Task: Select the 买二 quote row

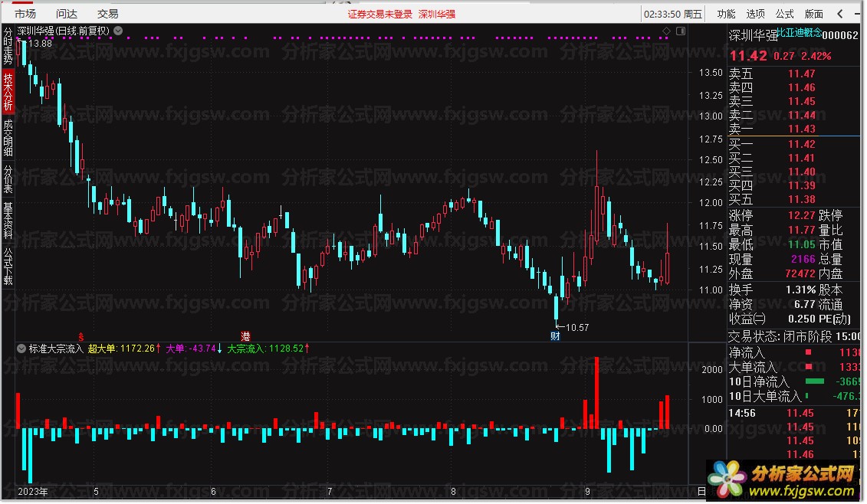Action: (793, 158)
